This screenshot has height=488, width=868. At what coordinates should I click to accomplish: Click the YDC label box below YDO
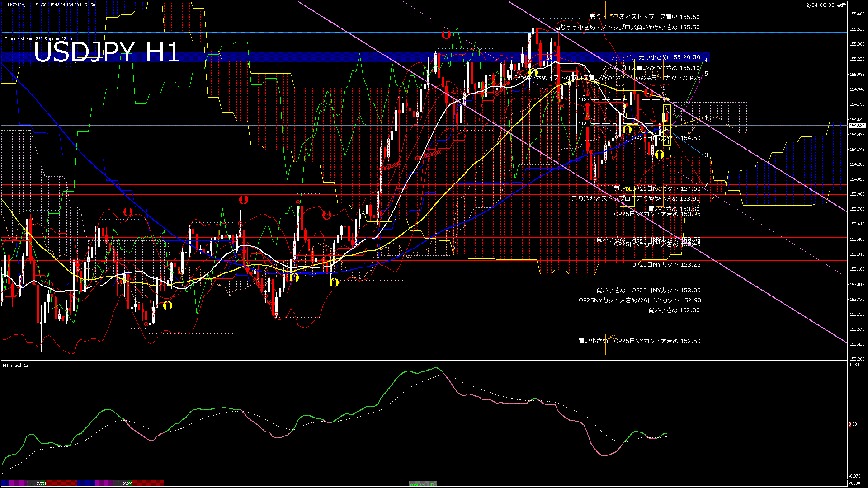tap(584, 123)
